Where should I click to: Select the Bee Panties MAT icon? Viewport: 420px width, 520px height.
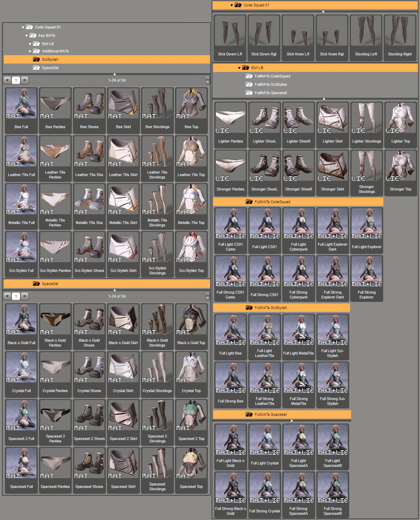click(55, 110)
